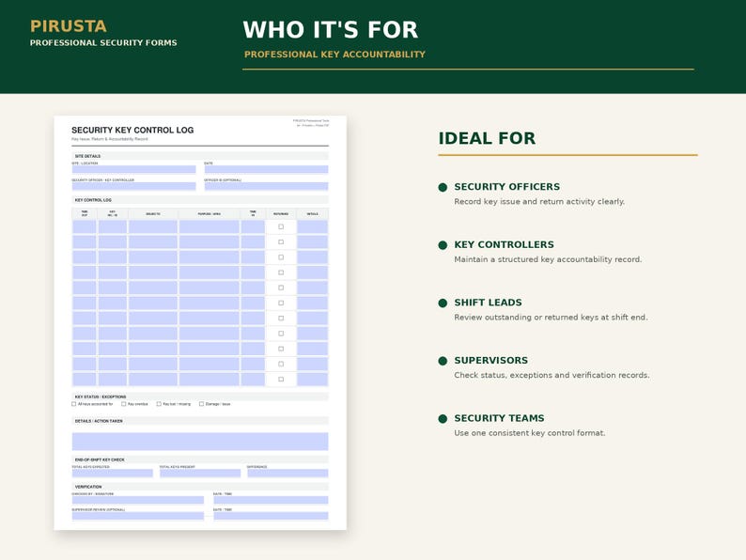Image resolution: width=746 pixels, height=560 pixels.
Task: Click the bullet dot beside Supervisors
Action: click(443, 361)
